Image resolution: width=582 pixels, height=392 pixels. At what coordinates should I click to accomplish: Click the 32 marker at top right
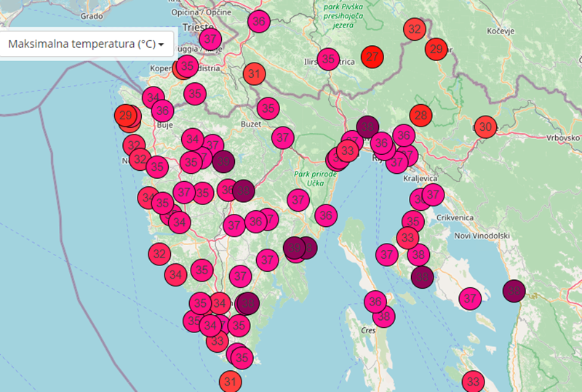pos(415,29)
